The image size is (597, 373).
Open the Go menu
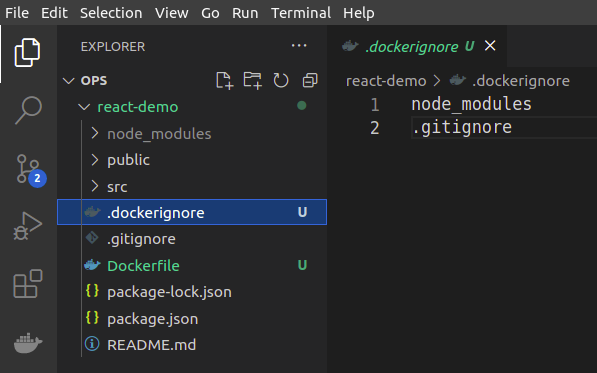pos(210,13)
